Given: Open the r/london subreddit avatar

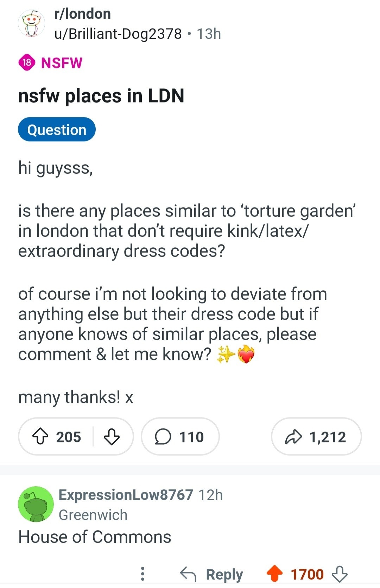Looking at the screenshot, I should 32,23.
